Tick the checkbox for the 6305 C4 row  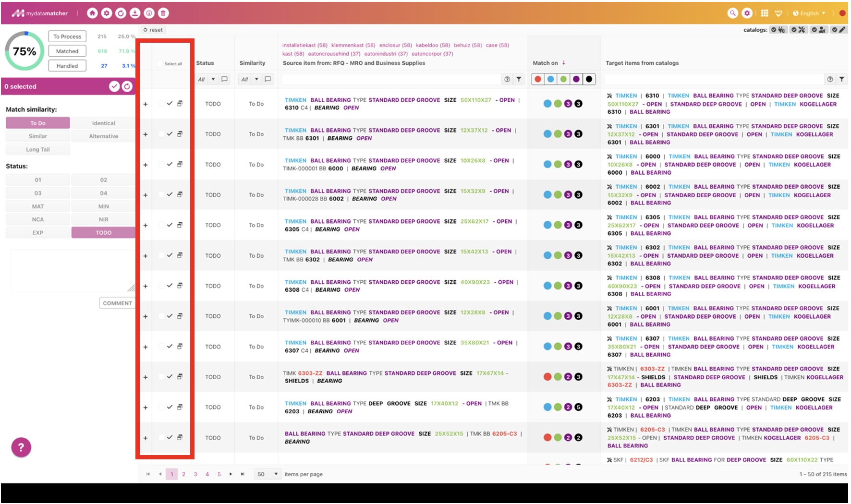(161, 225)
